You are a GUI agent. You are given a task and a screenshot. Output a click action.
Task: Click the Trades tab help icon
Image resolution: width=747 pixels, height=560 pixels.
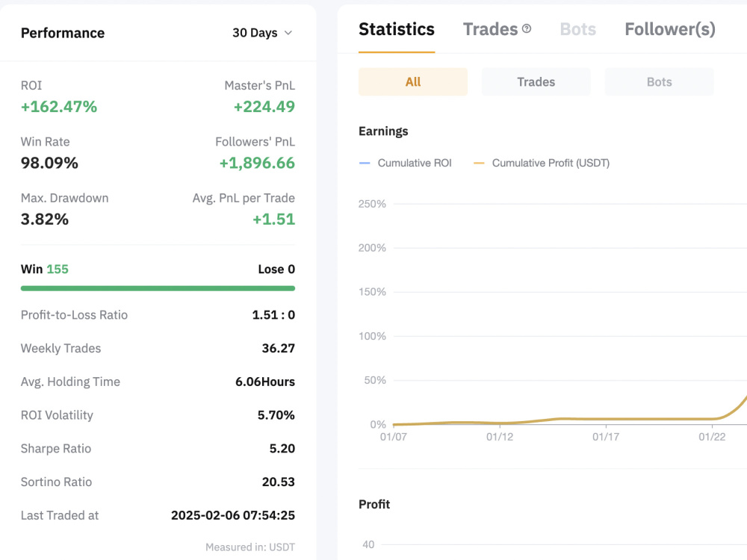(x=527, y=28)
